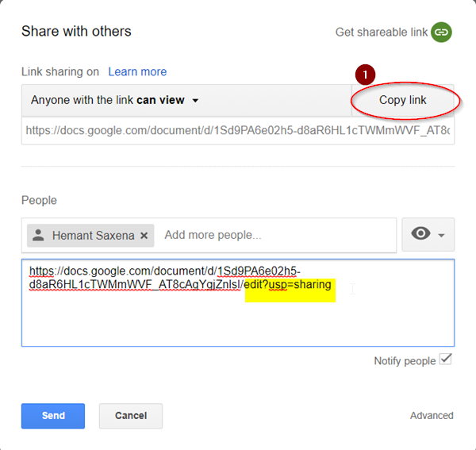
Task: Click the highlighted 'edit?usp=sharing' text
Action: pyautogui.click(x=289, y=285)
